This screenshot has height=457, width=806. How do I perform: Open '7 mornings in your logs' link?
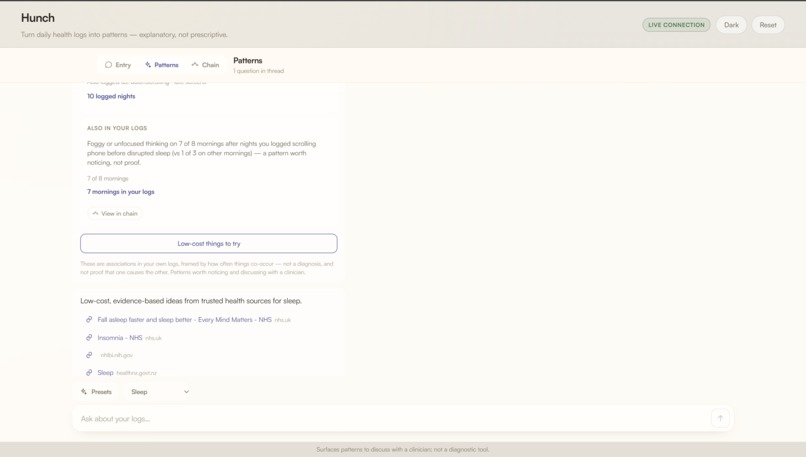click(121, 192)
